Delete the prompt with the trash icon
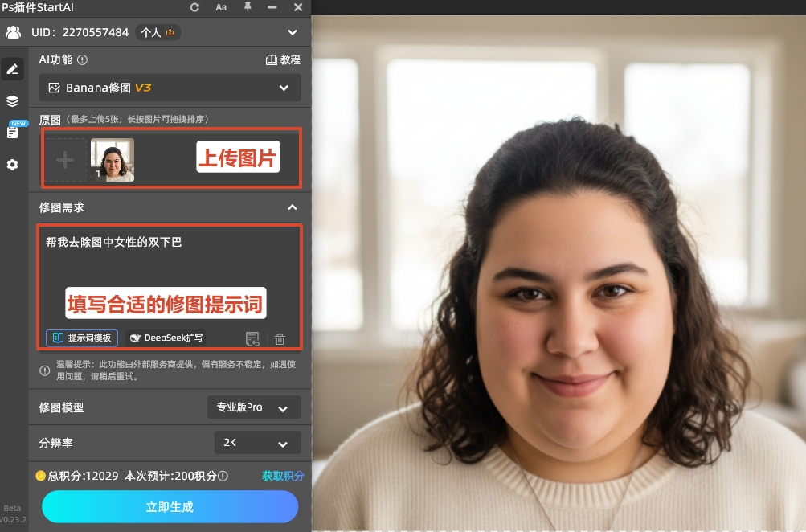 (x=280, y=339)
